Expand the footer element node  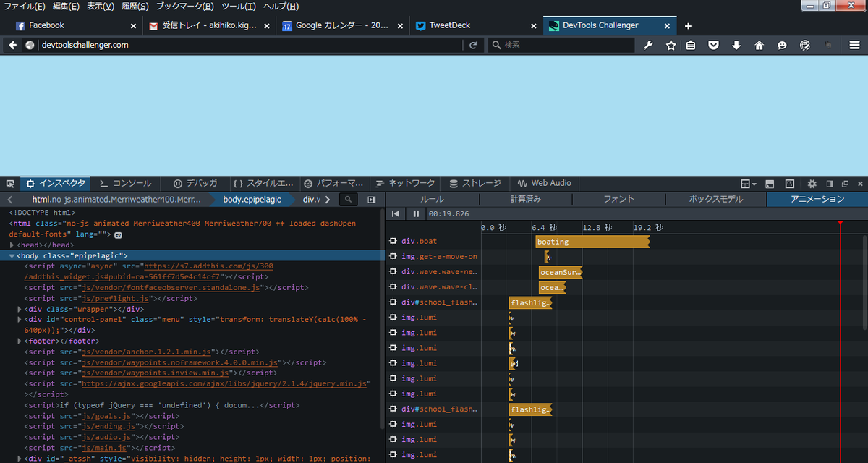20,341
